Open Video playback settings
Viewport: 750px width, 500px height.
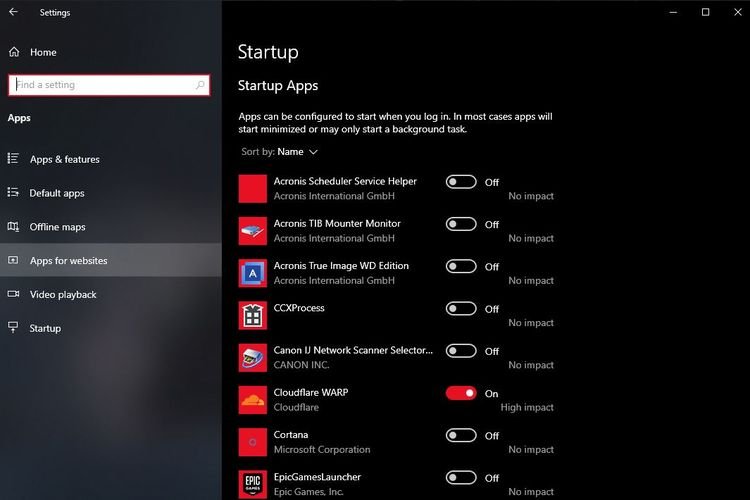coord(63,295)
